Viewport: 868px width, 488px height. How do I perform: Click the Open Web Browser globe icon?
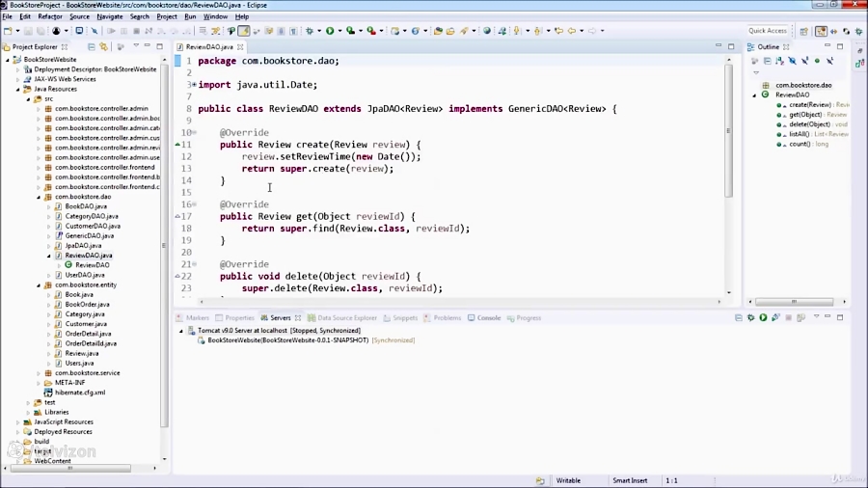pyautogui.click(x=487, y=31)
